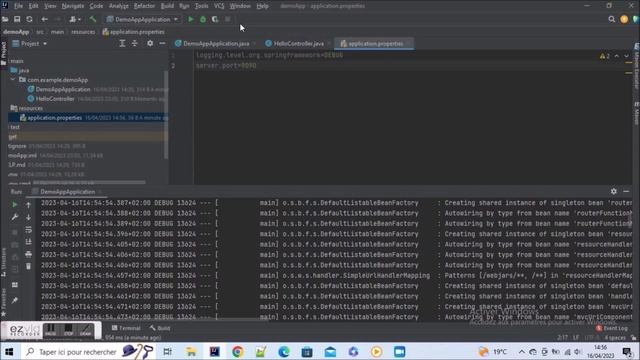Image resolution: width=640 pixels, height=360 pixels.
Task: Select HelloController in project tree
Action: pyautogui.click(x=55, y=99)
